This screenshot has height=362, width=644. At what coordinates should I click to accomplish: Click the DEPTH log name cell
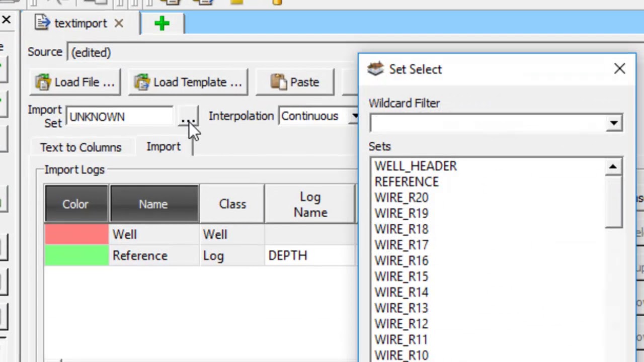310,255
